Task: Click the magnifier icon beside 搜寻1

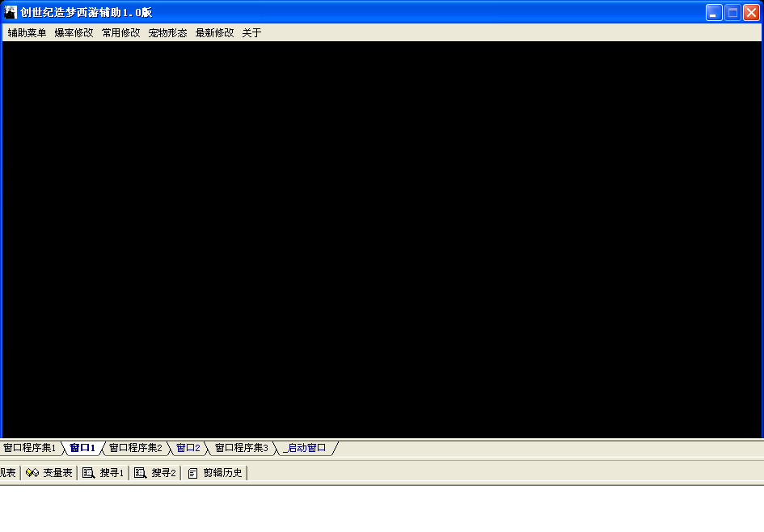Action: [x=88, y=472]
